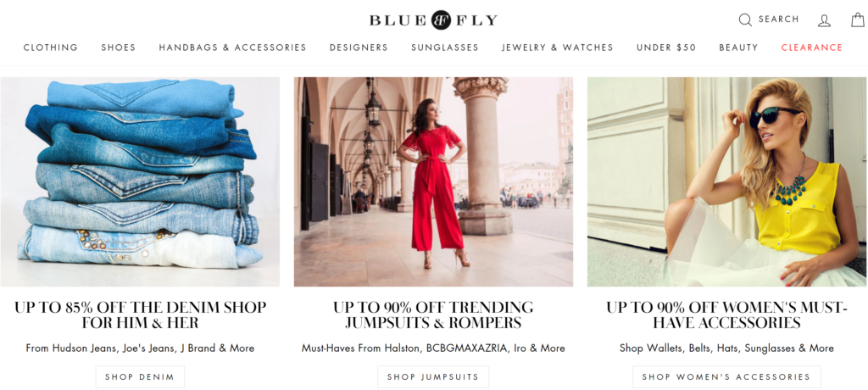
Task: Select Handbags & Accessories in navigation
Action: [x=232, y=47]
